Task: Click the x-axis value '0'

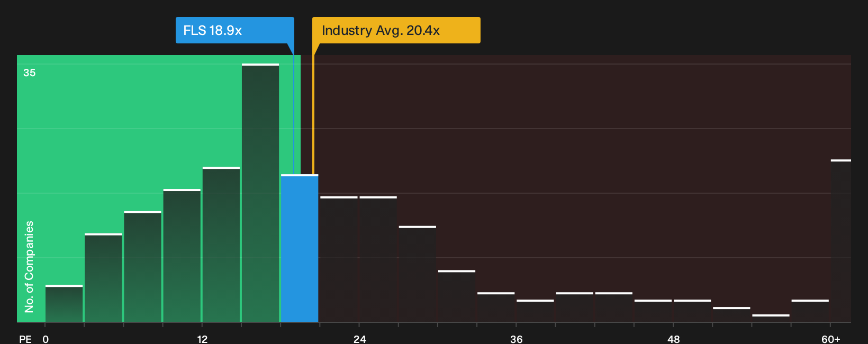Action: (46, 339)
